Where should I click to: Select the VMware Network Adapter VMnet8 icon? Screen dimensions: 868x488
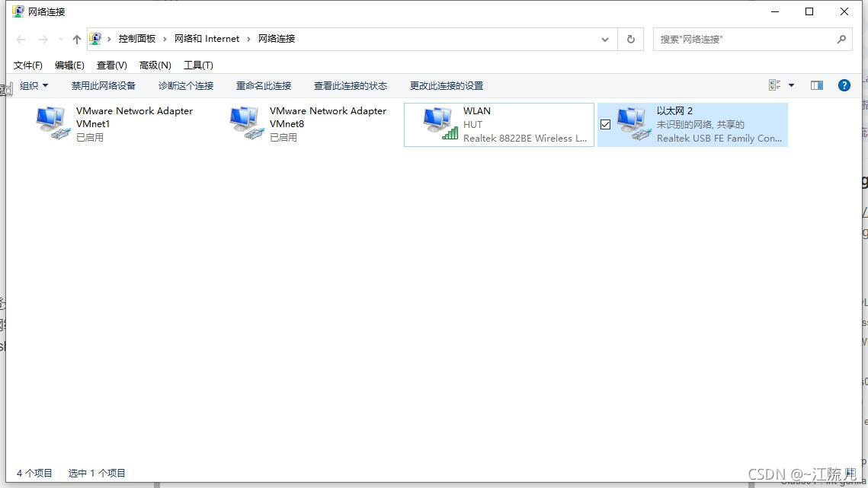[x=245, y=122]
